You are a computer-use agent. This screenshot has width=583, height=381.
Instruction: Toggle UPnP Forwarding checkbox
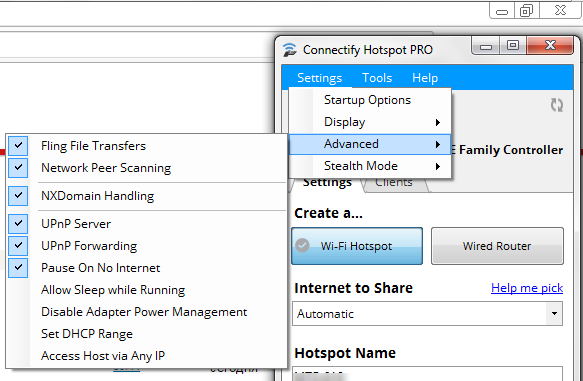coord(18,245)
